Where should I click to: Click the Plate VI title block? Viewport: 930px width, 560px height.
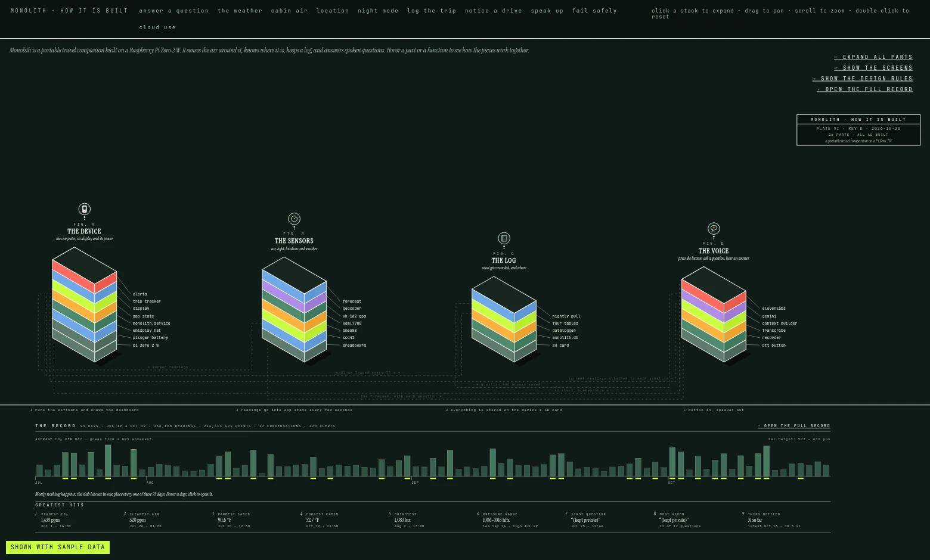coord(858,130)
